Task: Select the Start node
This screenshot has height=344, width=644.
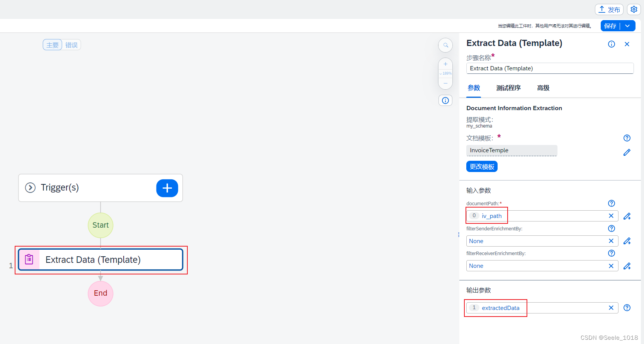Action: (100, 225)
